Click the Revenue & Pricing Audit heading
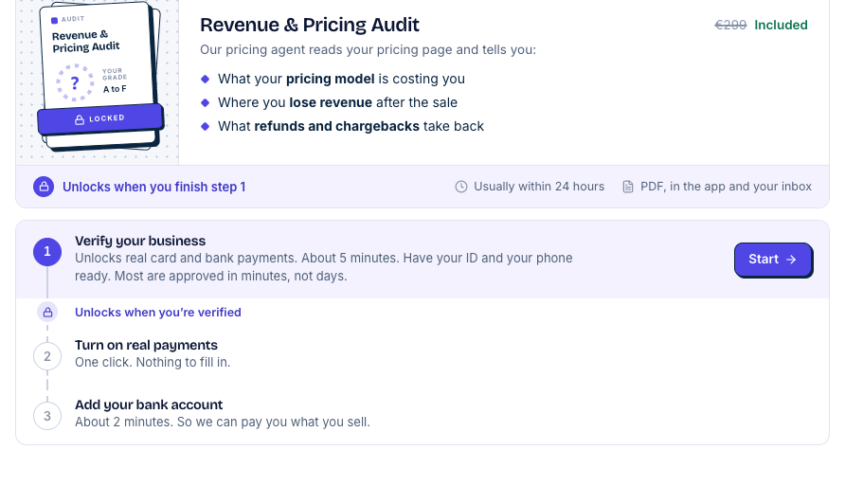 (310, 25)
